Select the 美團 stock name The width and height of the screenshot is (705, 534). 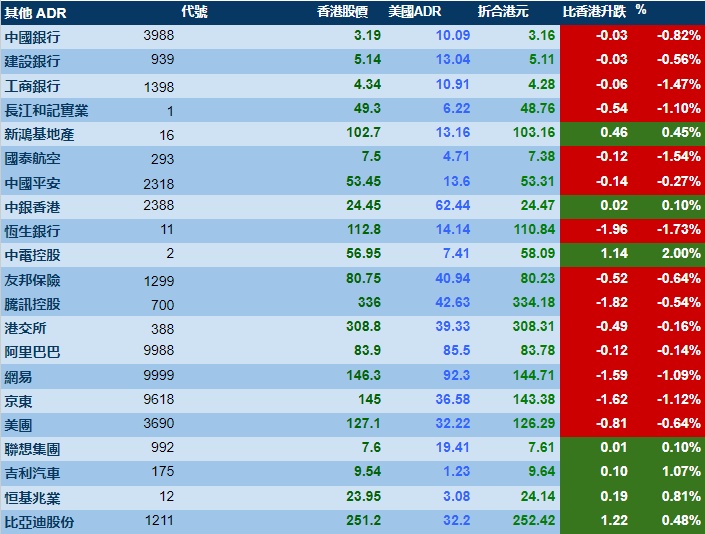(18, 425)
